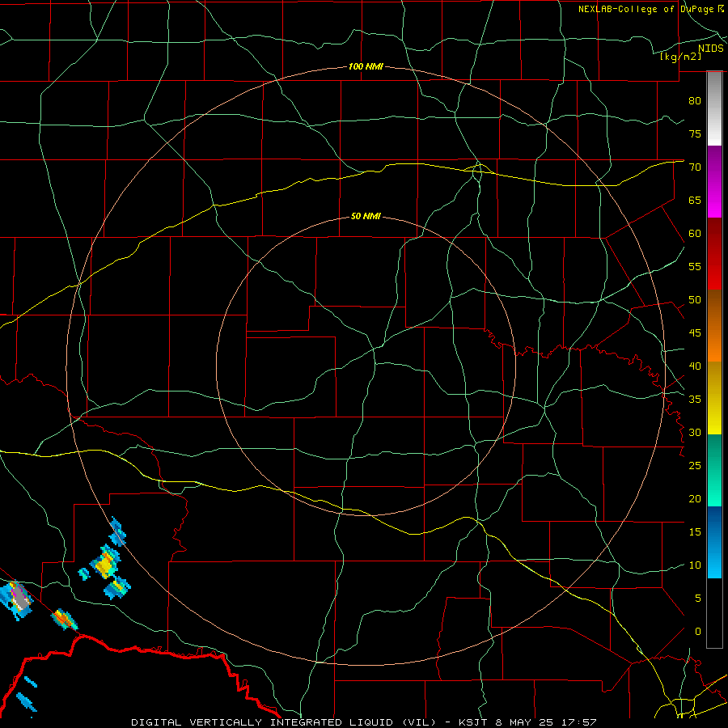The height and width of the screenshot is (728, 728).
Task: Click the legend value 25
Action: (695, 466)
